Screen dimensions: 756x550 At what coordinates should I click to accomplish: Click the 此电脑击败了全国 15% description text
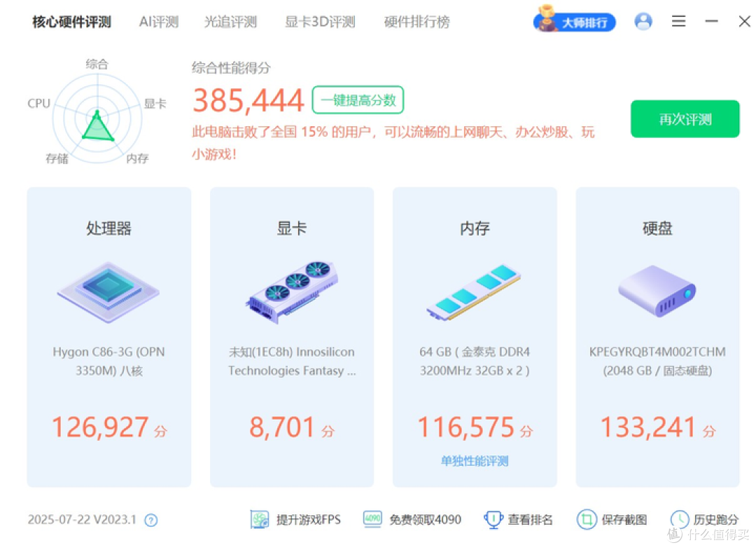(x=393, y=143)
